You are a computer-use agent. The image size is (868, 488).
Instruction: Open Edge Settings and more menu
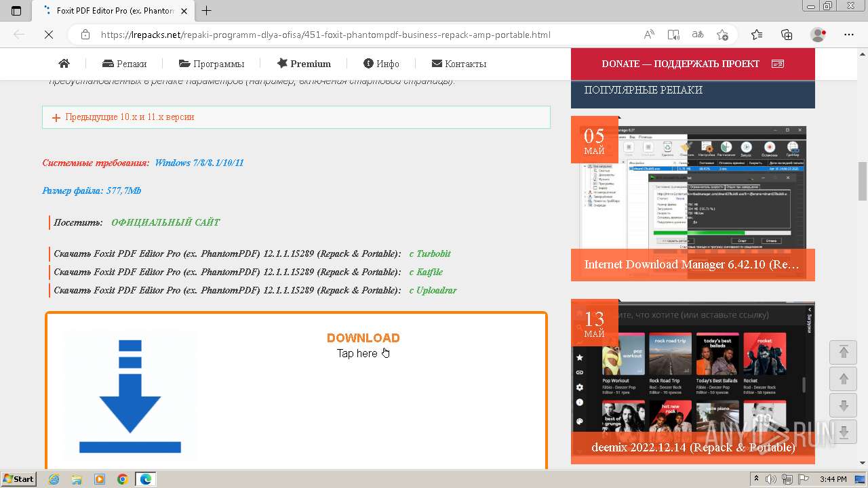[x=848, y=35]
